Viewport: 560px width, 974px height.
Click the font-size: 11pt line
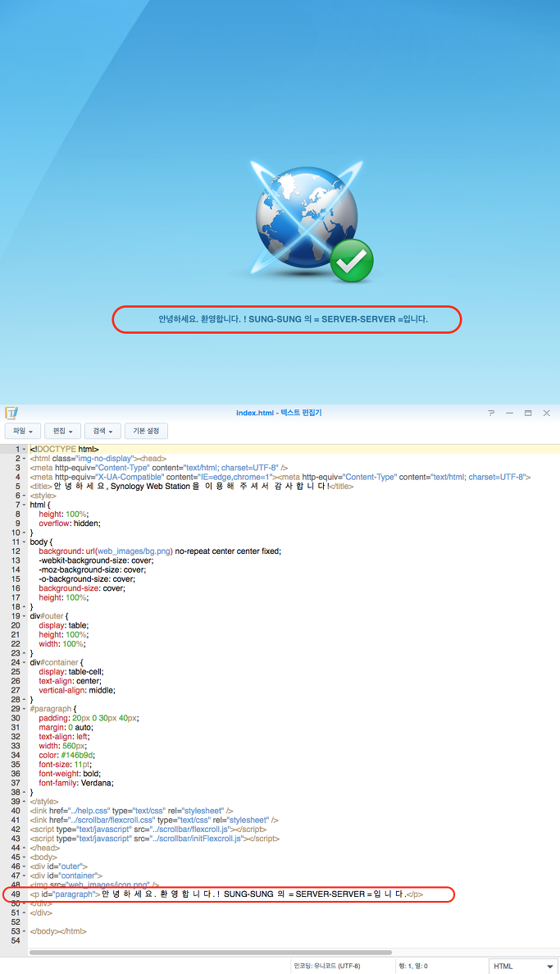64,765
